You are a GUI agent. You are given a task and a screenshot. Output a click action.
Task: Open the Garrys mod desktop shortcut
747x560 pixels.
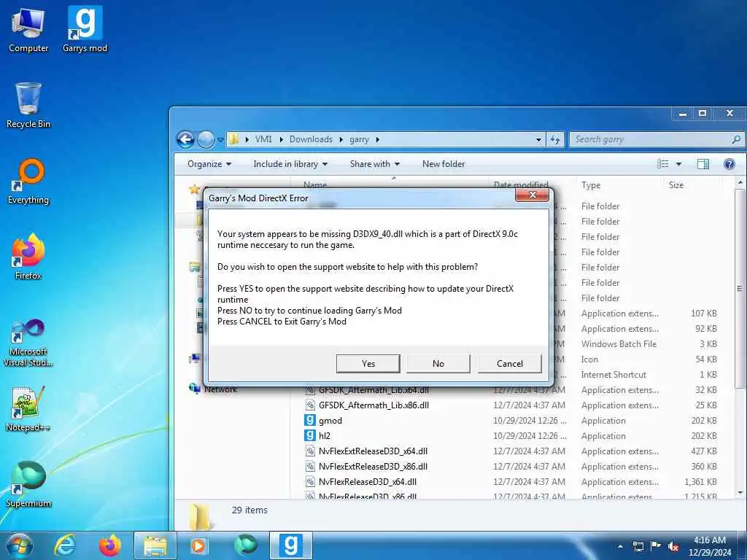coord(85,31)
